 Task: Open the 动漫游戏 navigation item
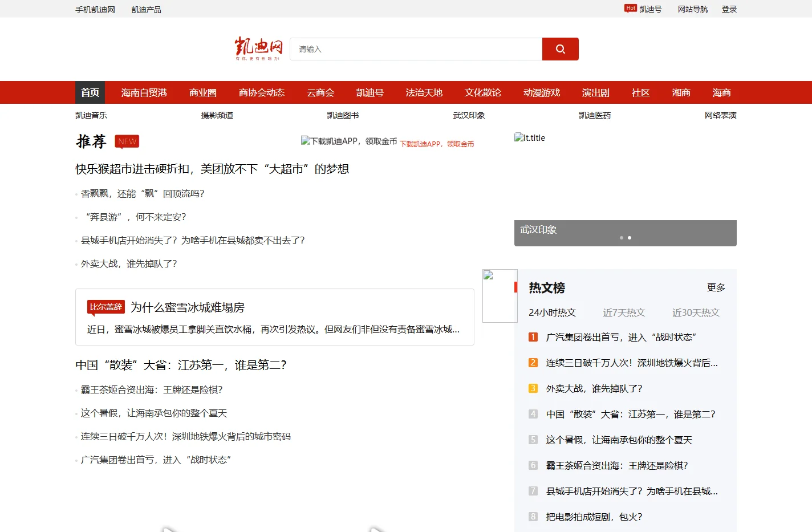[542, 92]
